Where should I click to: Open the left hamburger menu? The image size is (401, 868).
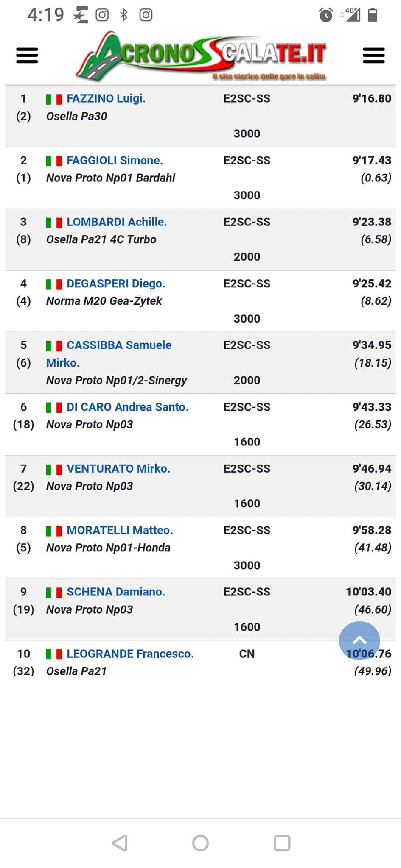(27, 56)
